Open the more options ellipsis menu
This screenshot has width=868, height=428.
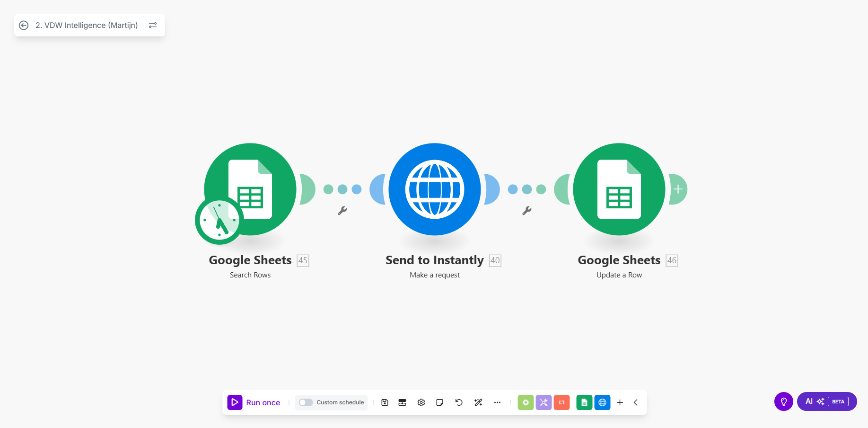497,402
